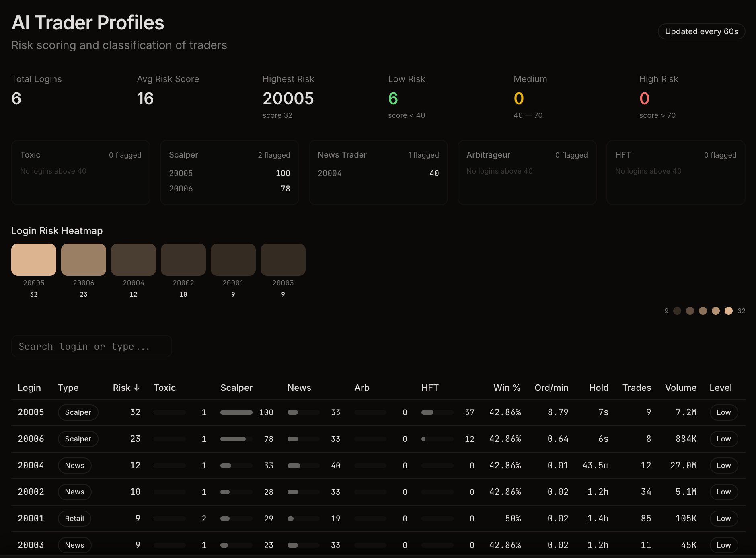Click the Updated every 60s badge
This screenshot has width=756, height=558.
click(x=701, y=31)
